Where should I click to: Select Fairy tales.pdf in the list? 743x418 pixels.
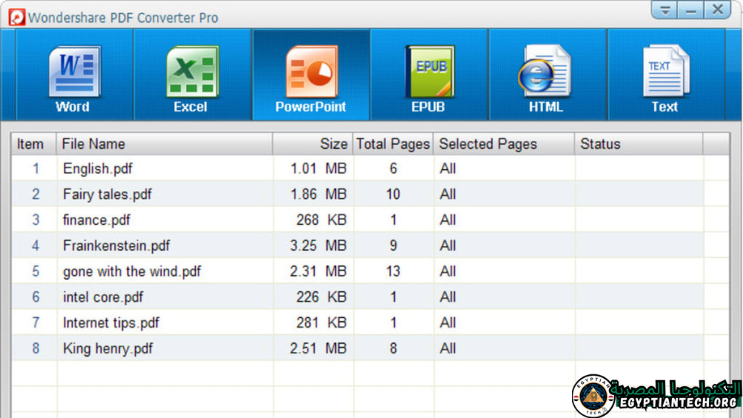pos(107,195)
